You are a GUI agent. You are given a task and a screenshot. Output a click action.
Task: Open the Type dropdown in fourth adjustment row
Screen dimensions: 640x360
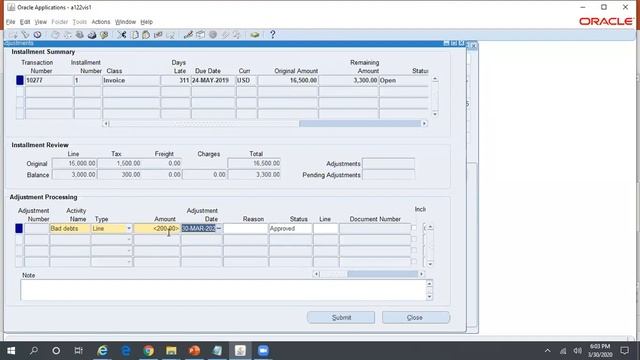[129, 262]
